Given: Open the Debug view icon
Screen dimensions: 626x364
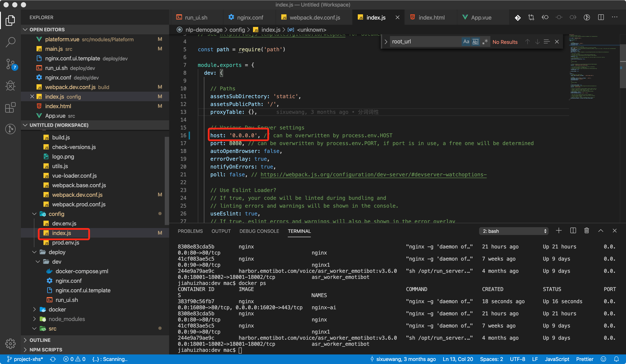Looking at the screenshot, I should pos(10,86).
